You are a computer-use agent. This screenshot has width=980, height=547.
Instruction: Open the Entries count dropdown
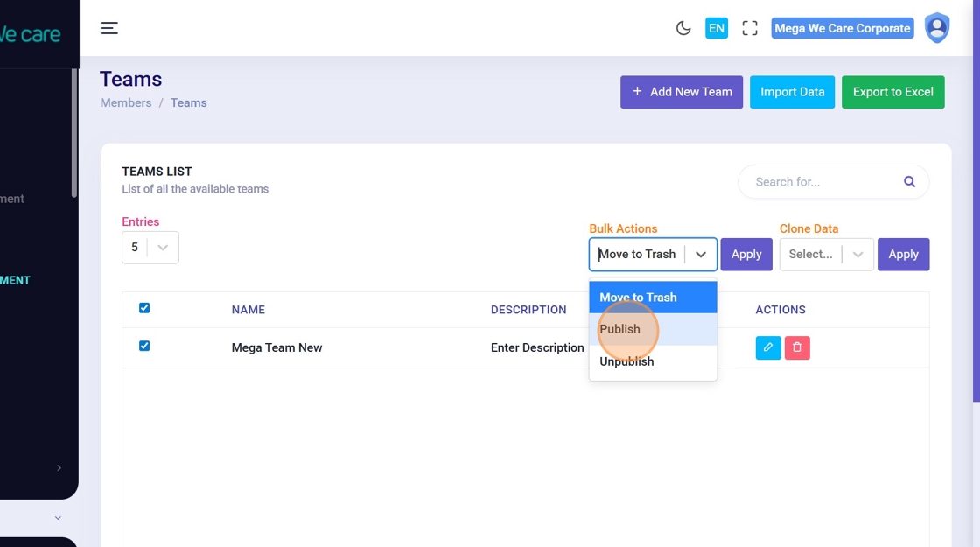tap(150, 248)
